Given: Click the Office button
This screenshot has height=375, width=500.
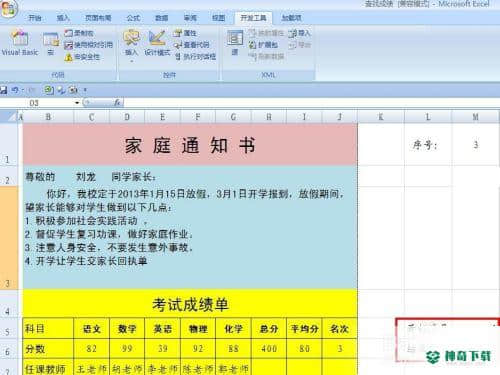Looking at the screenshot, I should (x=8, y=8).
